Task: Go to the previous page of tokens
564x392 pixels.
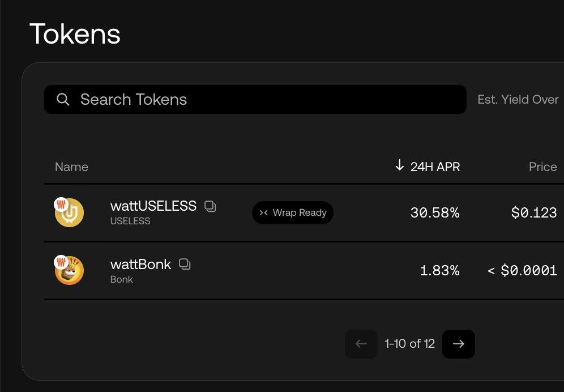Action: click(361, 344)
